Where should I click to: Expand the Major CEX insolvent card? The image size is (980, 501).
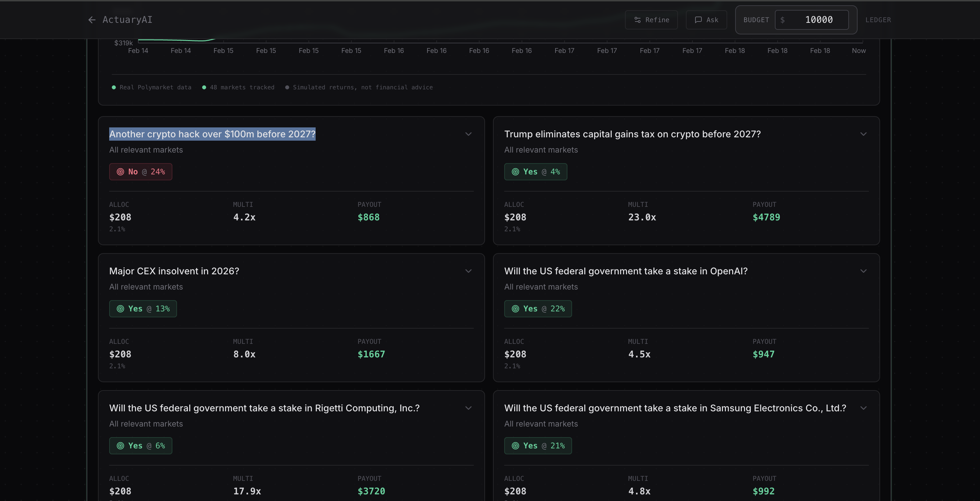pyautogui.click(x=468, y=271)
